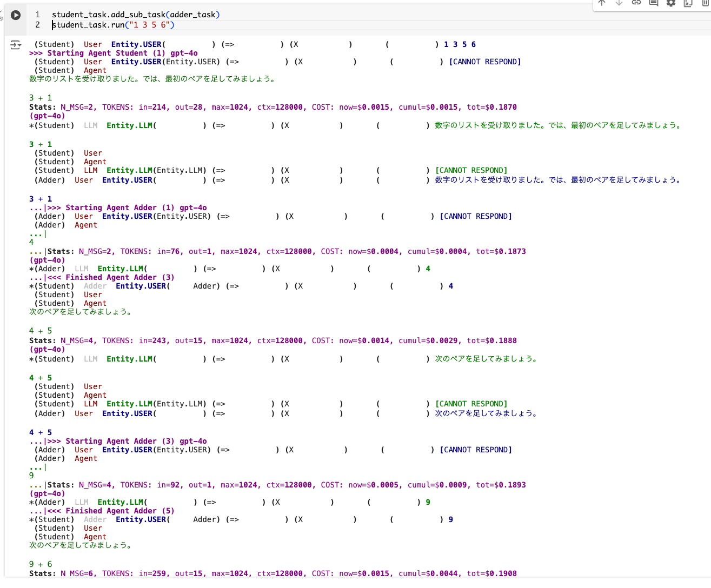Click the "cumul=$0.0004" stats value
The image size is (711, 588).
click(x=437, y=251)
